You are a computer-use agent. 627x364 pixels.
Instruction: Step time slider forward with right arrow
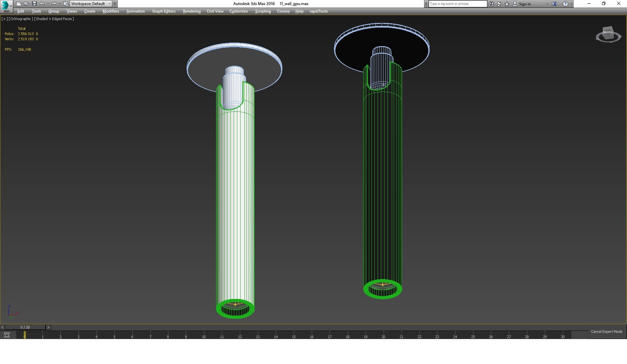(x=48, y=327)
